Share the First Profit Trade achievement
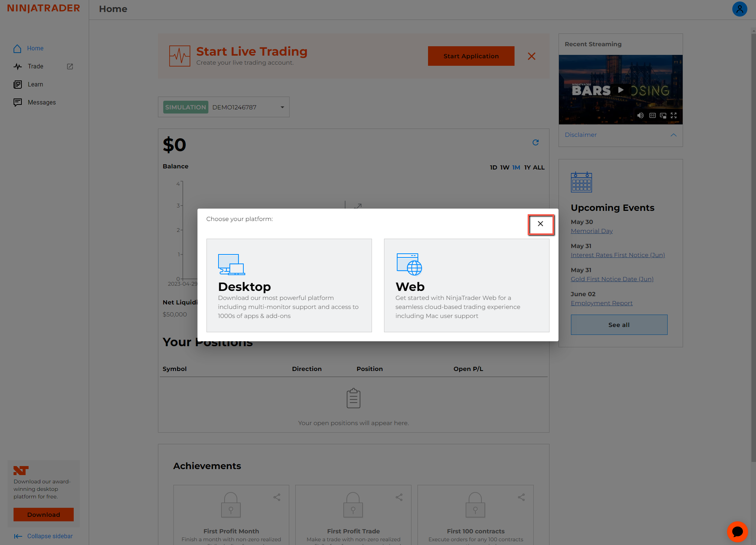This screenshot has height=545, width=756. tap(399, 497)
